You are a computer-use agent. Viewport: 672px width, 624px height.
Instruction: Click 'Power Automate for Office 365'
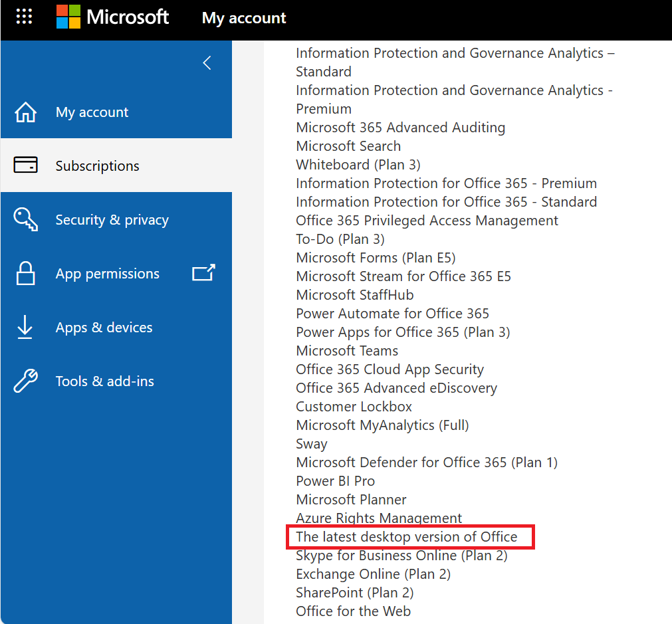393,314
